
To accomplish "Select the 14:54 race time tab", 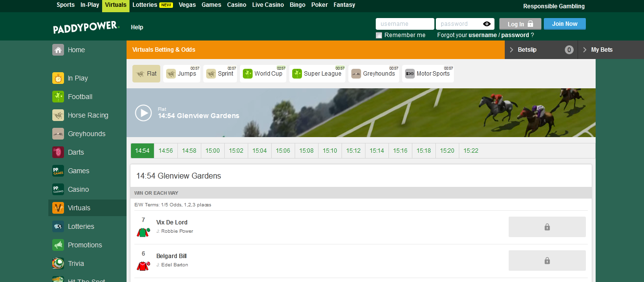I will click(142, 151).
